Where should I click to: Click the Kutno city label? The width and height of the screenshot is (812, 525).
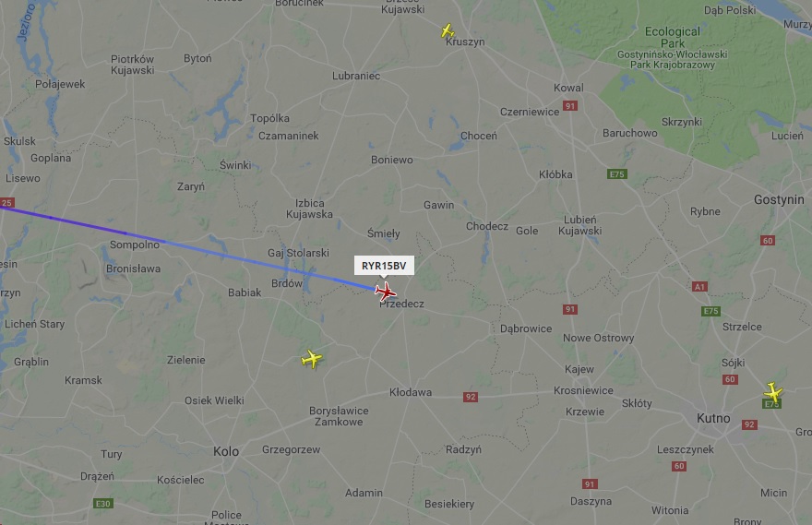tap(713, 418)
